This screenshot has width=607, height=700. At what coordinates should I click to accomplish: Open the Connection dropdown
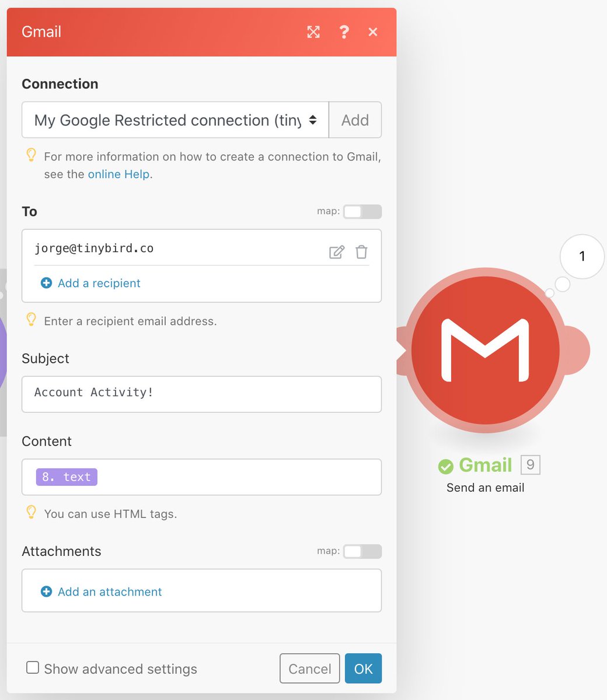(x=175, y=120)
